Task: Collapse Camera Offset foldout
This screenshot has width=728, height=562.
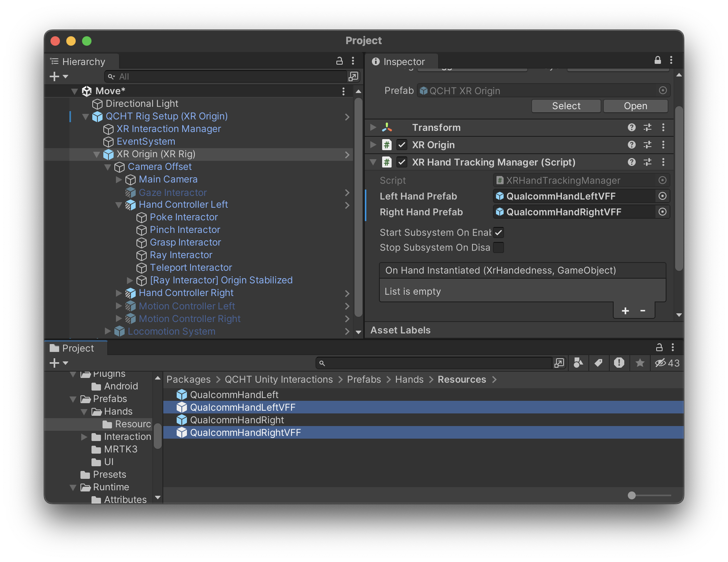Action: (x=108, y=167)
